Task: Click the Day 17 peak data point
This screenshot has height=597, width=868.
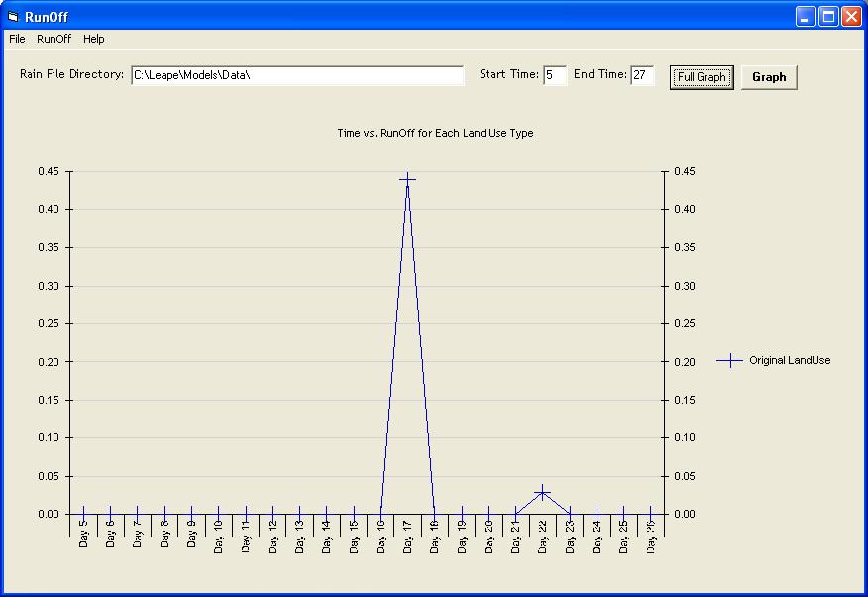Action: [x=407, y=179]
